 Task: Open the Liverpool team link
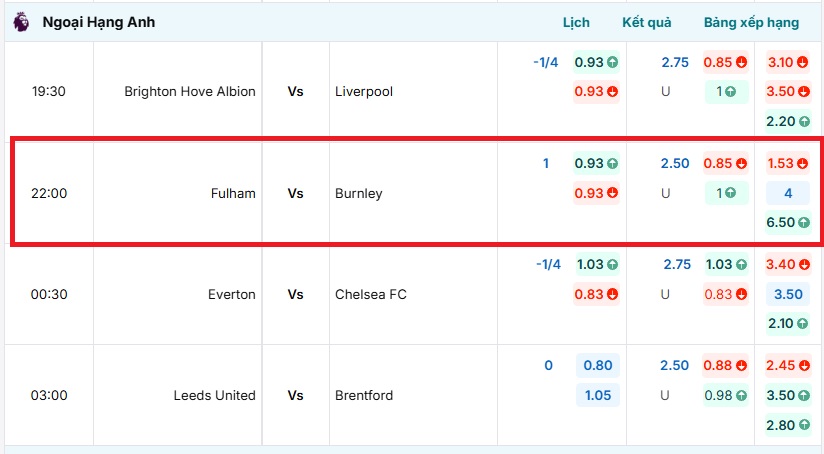(364, 91)
